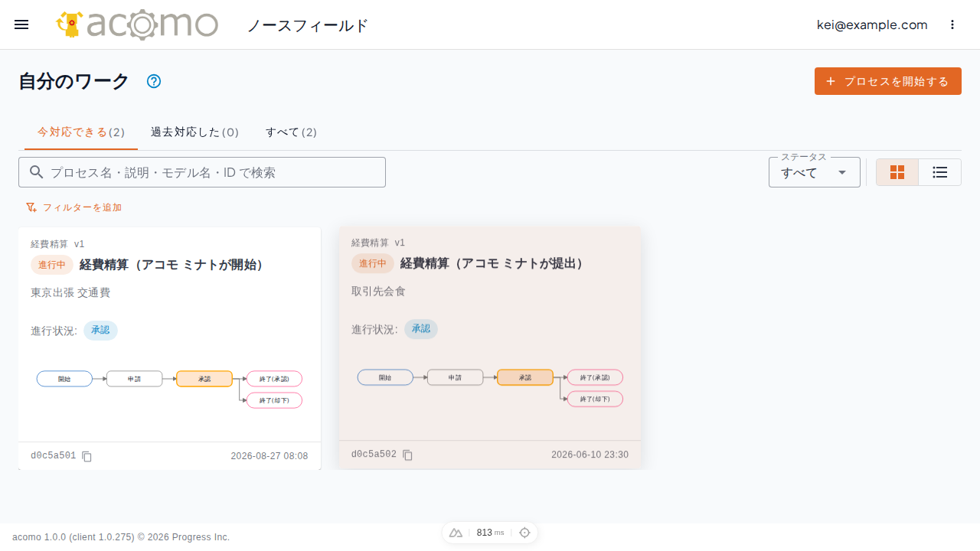Copy process ID d0c5a501
This screenshot has width=980, height=551.
coord(87,456)
